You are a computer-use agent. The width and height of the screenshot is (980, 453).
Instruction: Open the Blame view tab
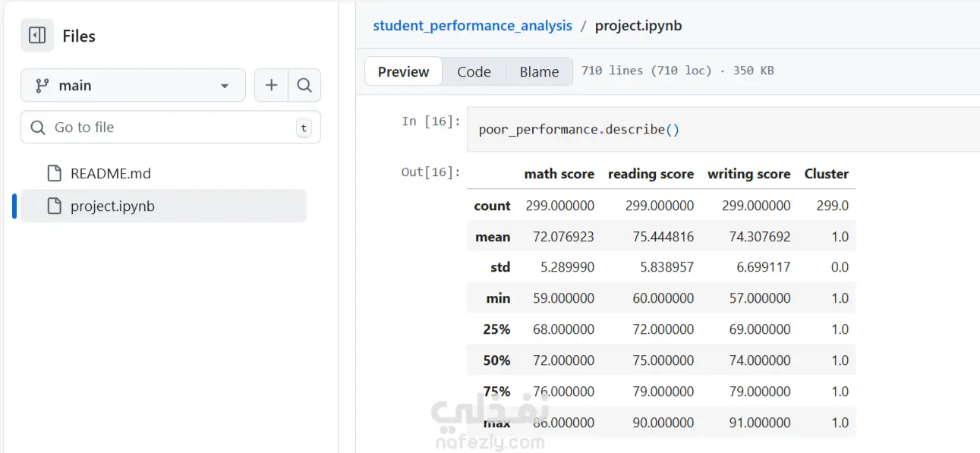coord(539,71)
